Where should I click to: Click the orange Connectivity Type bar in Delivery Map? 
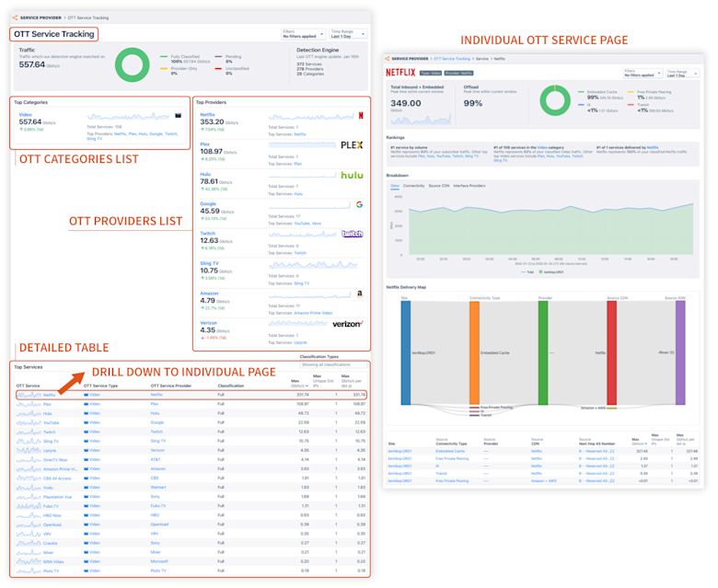point(474,352)
